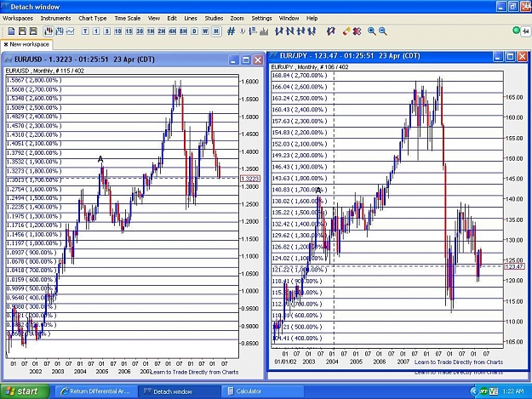The width and height of the screenshot is (532, 399).
Task: Switch to 8H time scale
Action: (183, 31)
